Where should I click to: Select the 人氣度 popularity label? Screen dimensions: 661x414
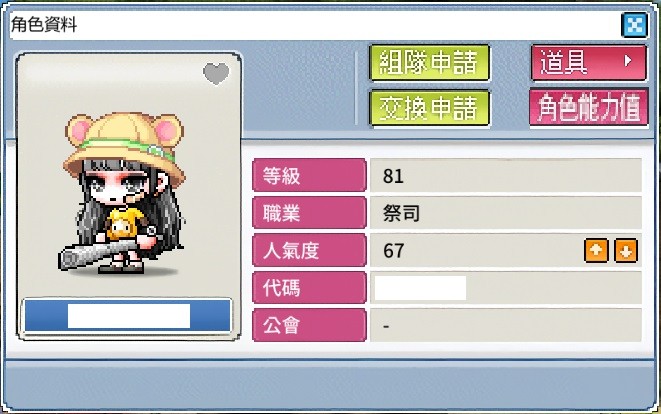click(309, 250)
